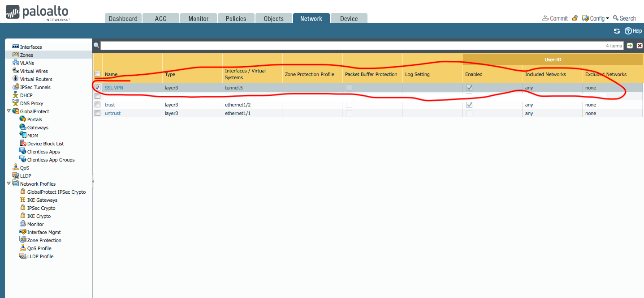The height and width of the screenshot is (298, 644).
Task: Click the green arrow apply-filter icon
Action: pos(630,46)
